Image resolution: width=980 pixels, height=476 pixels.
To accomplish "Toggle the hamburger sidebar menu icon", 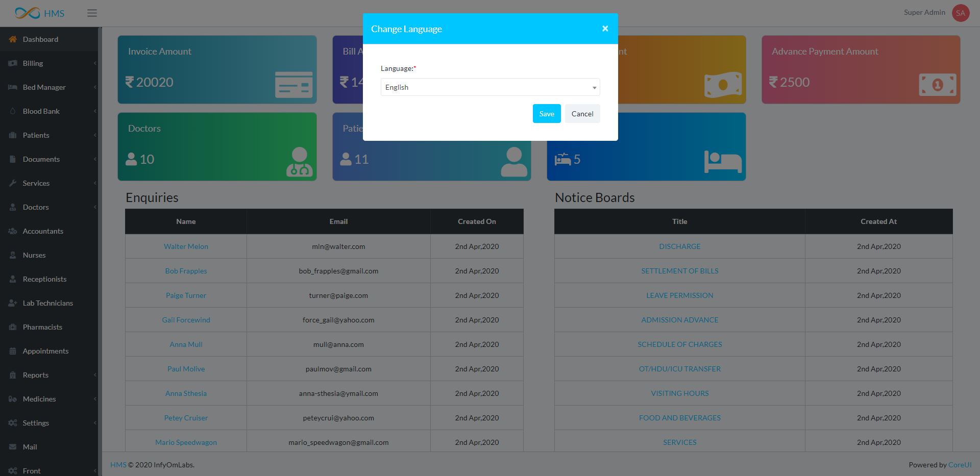I will point(92,13).
